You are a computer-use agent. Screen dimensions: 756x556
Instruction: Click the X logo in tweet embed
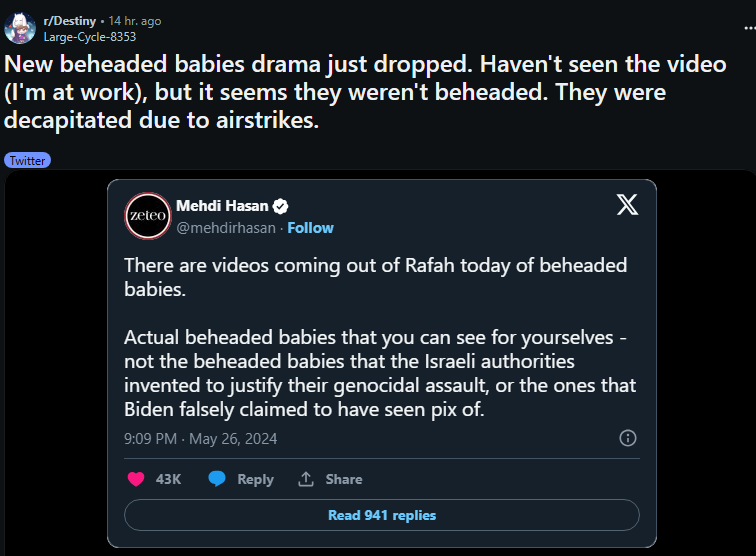[x=627, y=204]
